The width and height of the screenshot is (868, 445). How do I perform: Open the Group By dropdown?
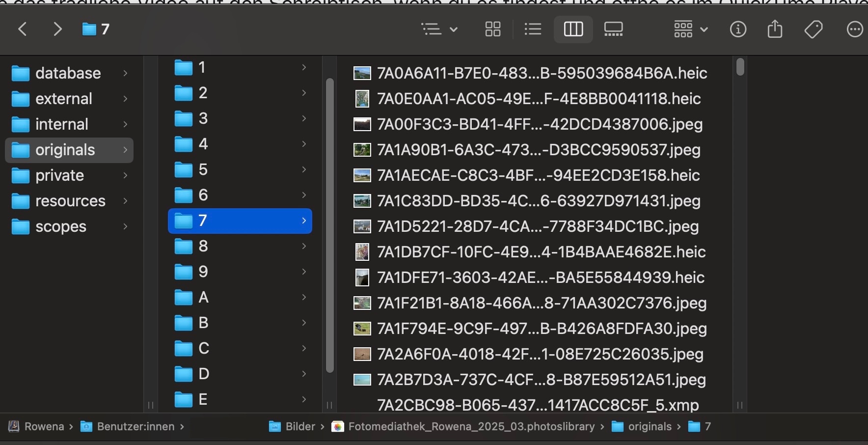690,29
